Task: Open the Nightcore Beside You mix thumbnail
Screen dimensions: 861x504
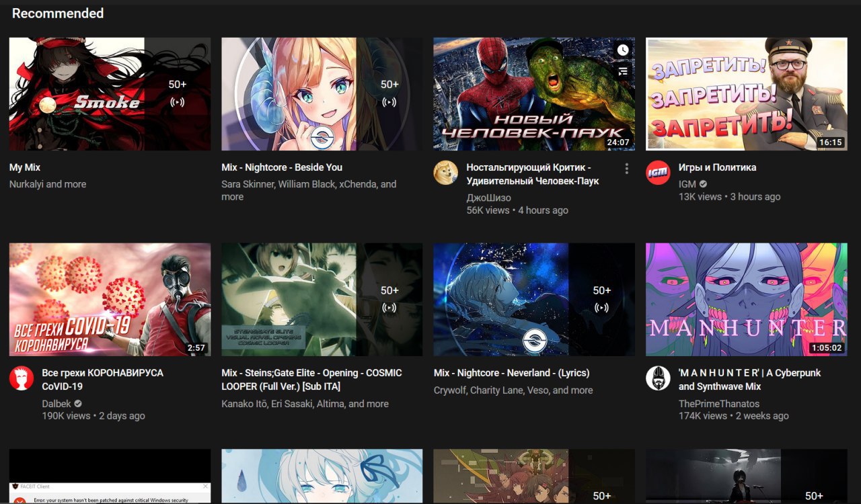Action: pos(322,94)
